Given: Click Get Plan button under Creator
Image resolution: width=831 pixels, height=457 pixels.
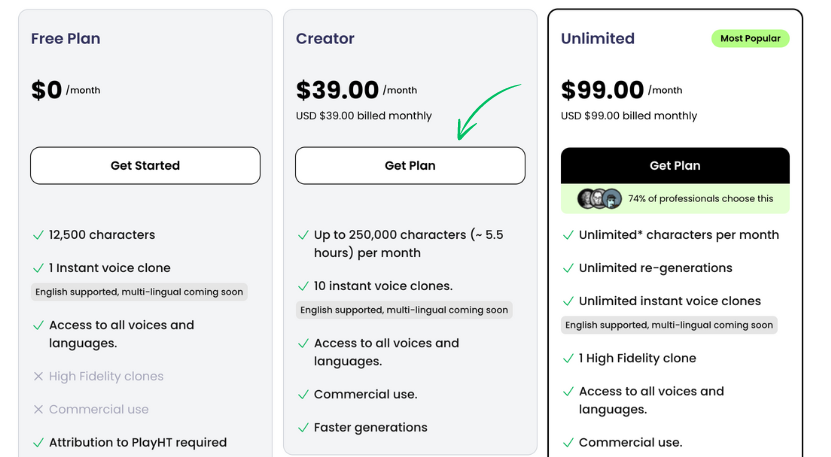Looking at the screenshot, I should 410,166.
